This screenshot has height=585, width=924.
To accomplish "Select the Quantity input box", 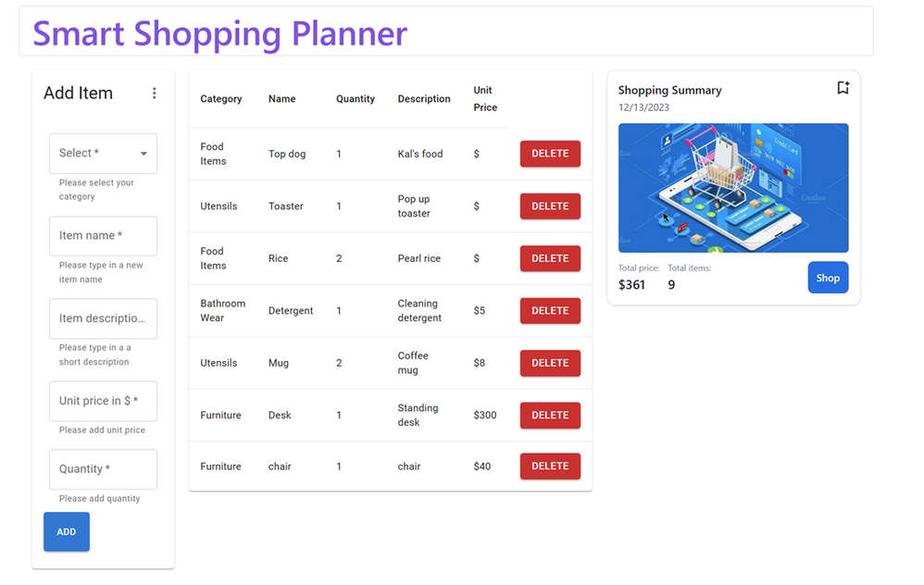I will point(103,469).
